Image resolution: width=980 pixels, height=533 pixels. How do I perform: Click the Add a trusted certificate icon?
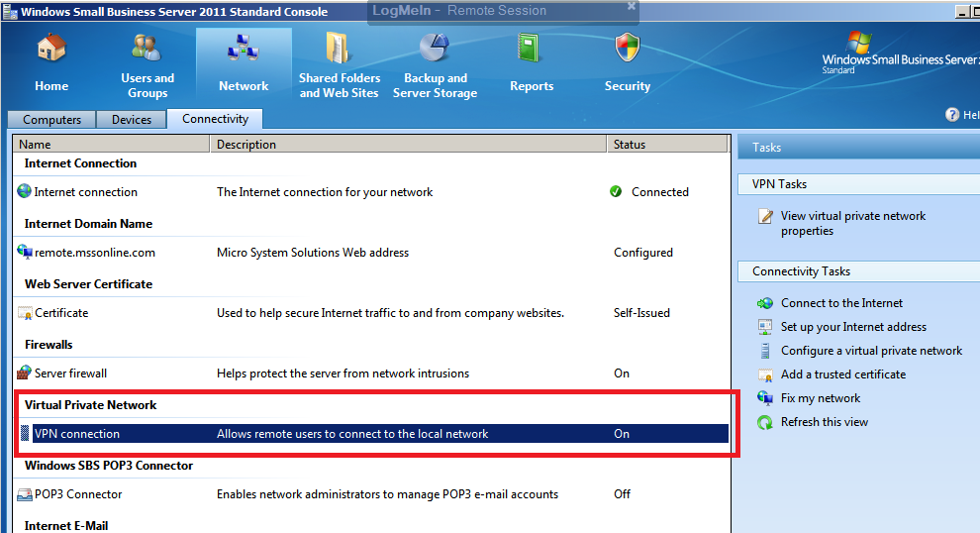[765, 374]
